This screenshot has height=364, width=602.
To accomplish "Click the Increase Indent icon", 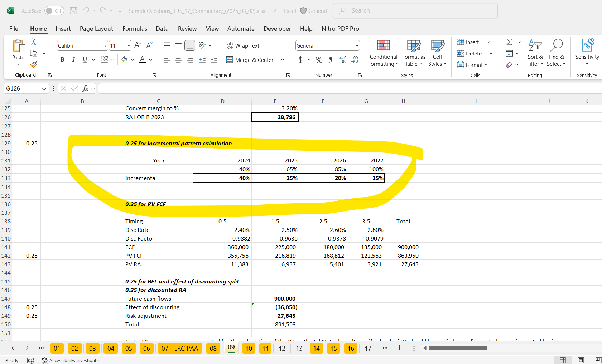I will point(214,60).
